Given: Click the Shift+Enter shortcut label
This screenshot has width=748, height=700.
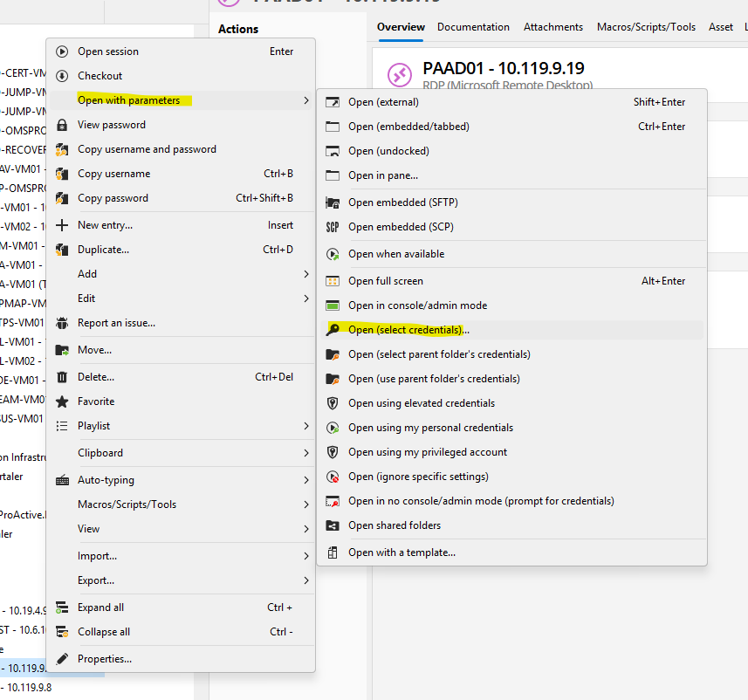Looking at the screenshot, I should tap(659, 102).
